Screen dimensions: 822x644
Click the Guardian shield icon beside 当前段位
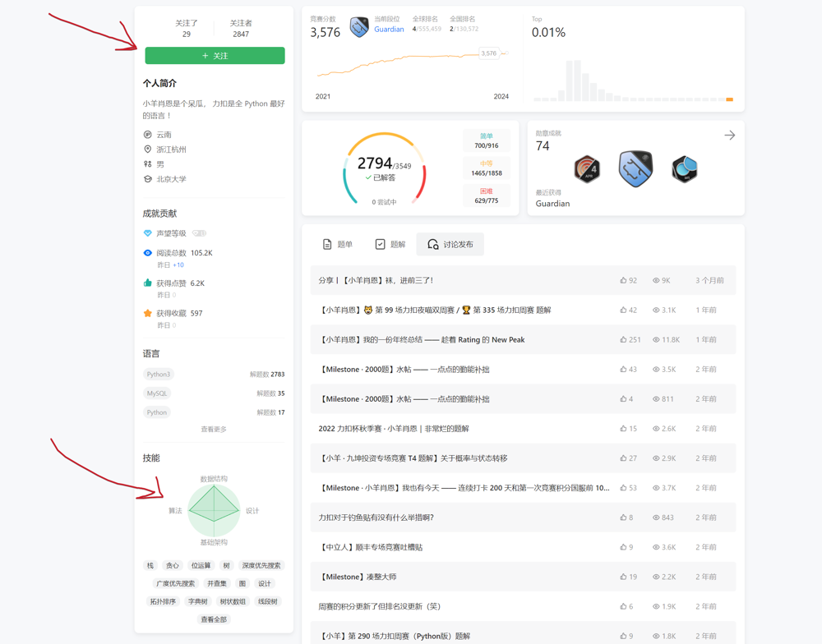pyautogui.click(x=359, y=27)
